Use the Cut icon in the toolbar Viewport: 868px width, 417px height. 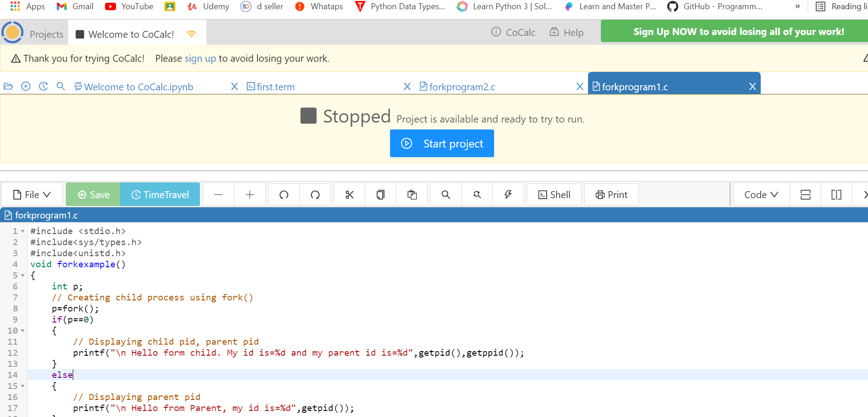(349, 194)
